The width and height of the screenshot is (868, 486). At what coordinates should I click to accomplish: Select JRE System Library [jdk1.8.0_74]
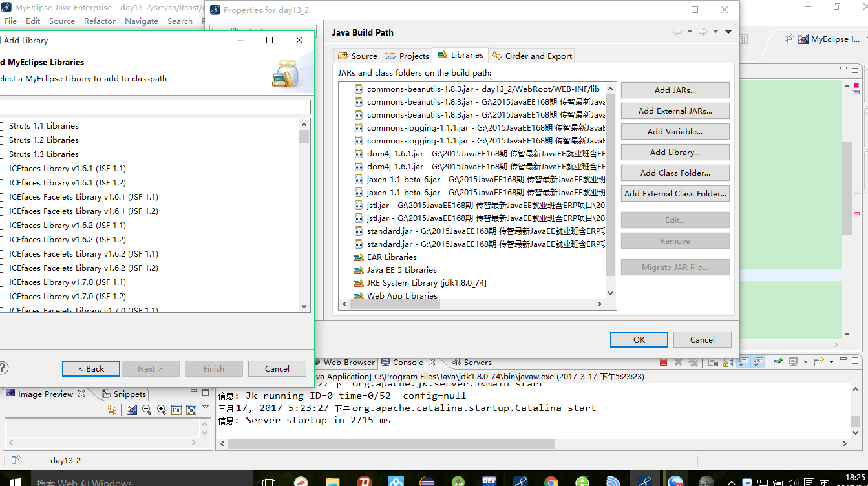[x=420, y=283]
